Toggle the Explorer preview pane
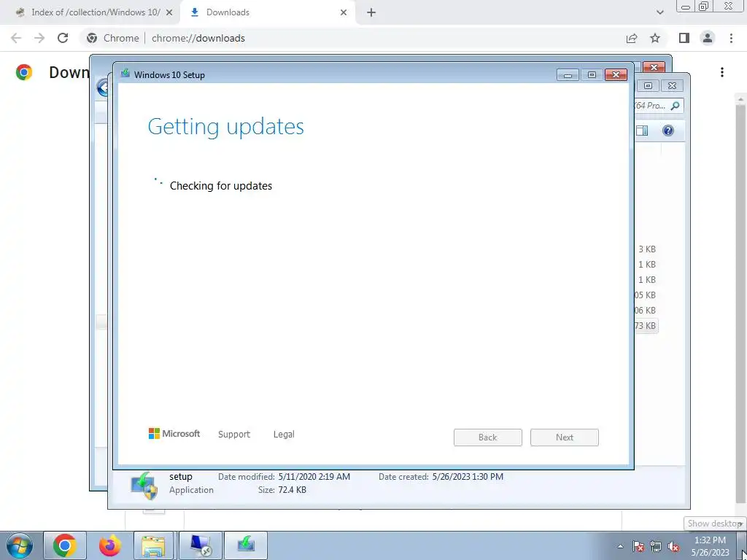This screenshot has width=747, height=560. click(642, 131)
